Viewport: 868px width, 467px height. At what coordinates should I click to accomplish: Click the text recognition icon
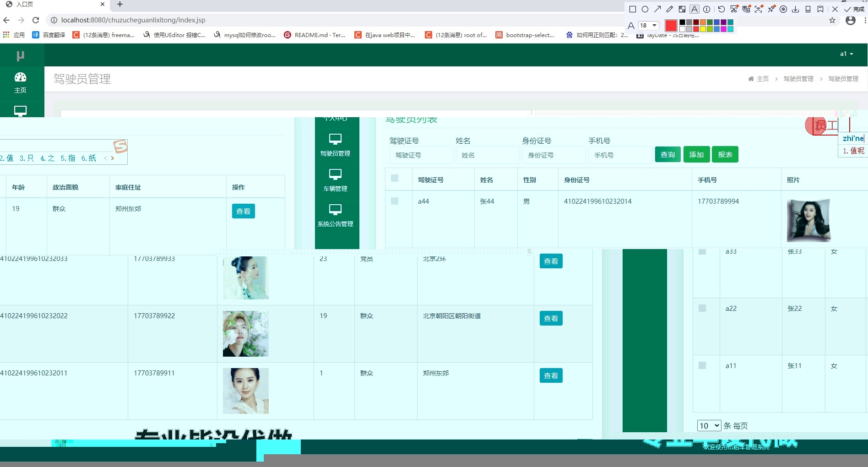tap(759, 9)
